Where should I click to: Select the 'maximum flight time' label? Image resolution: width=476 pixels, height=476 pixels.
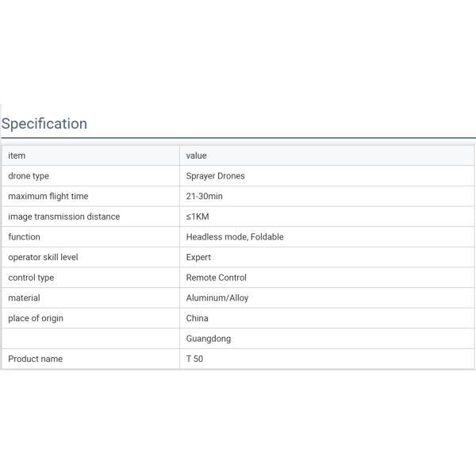[x=48, y=196]
